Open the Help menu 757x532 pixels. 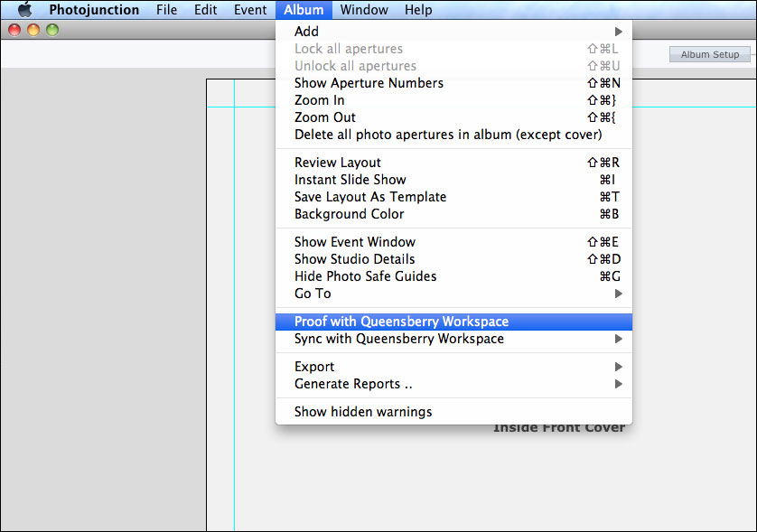[x=418, y=10]
